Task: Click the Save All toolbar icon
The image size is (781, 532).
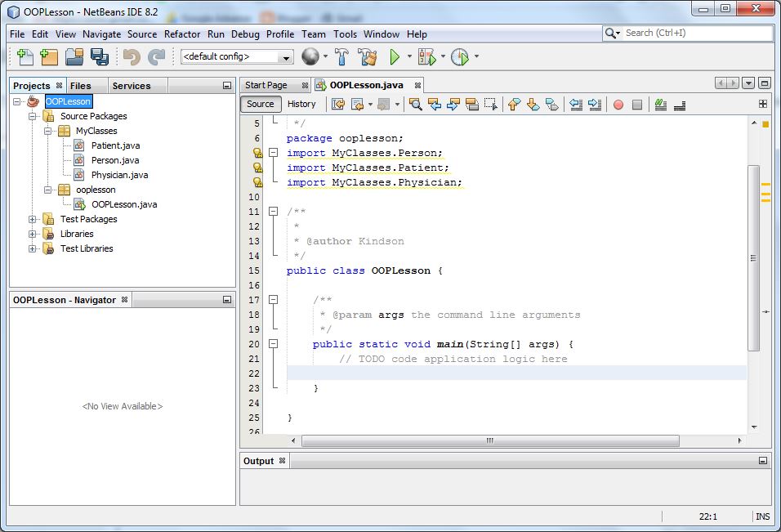Action: (100, 56)
